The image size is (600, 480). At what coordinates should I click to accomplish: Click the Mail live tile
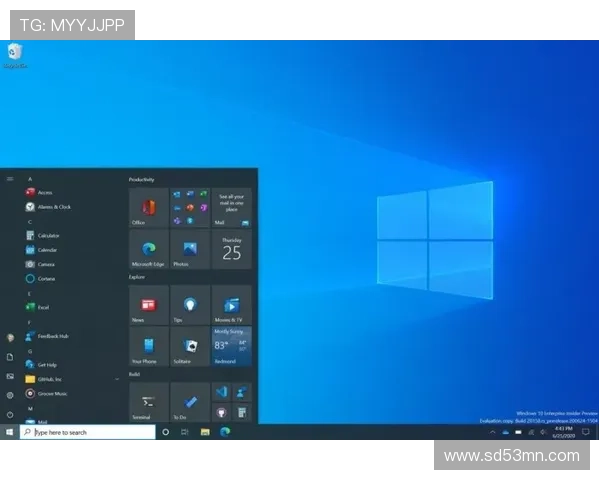pyautogui.click(x=232, y=208)
